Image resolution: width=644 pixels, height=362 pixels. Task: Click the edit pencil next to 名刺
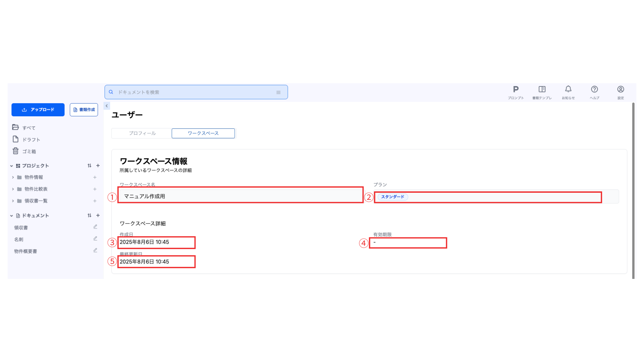point(95,239)
